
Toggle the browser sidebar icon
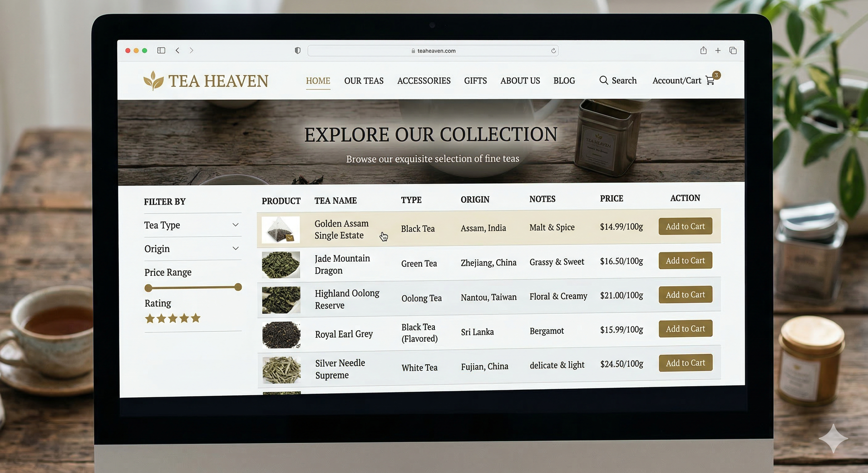[x=161, y=50]
